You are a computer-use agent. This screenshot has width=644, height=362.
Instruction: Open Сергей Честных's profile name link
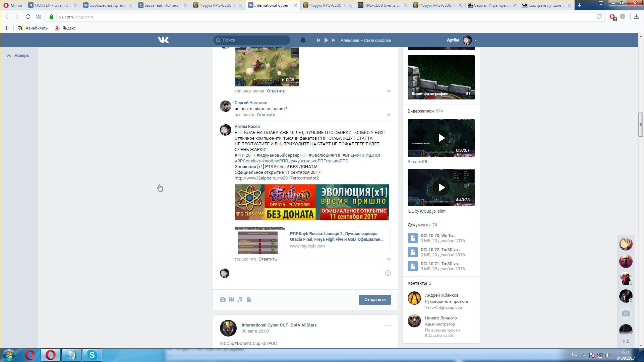(251, 103)
